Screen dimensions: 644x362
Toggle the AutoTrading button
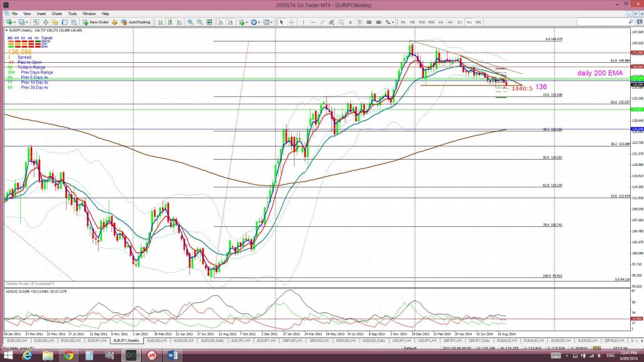coord(136,22)
